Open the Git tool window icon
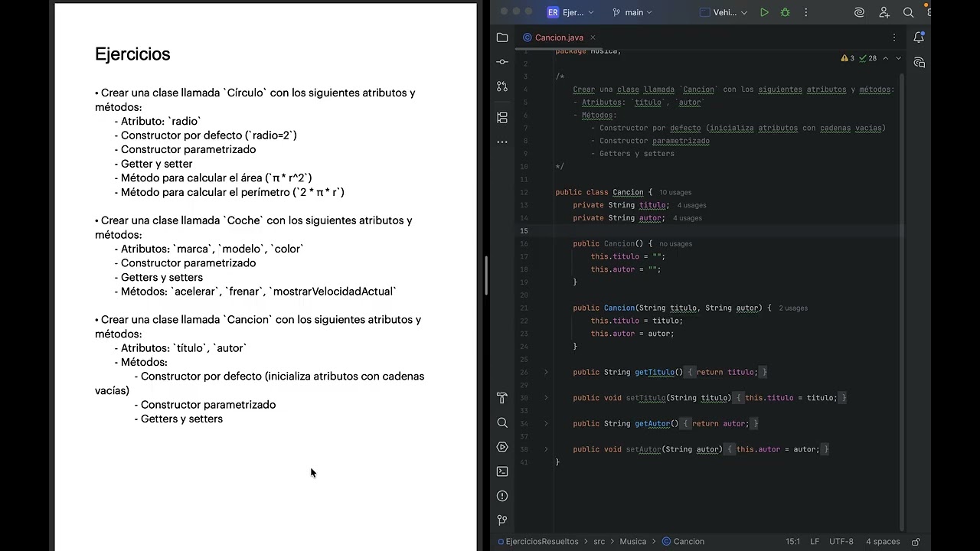 tap(502, 520)
